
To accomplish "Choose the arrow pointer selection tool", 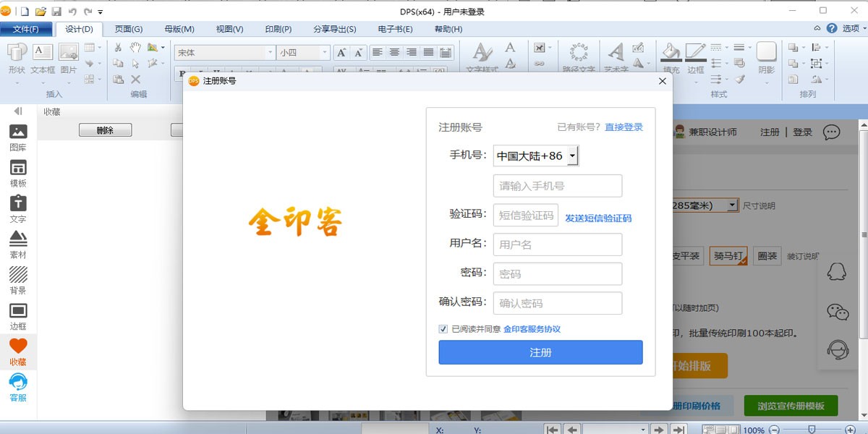I will pyautogui.click(x=135, y=64).
